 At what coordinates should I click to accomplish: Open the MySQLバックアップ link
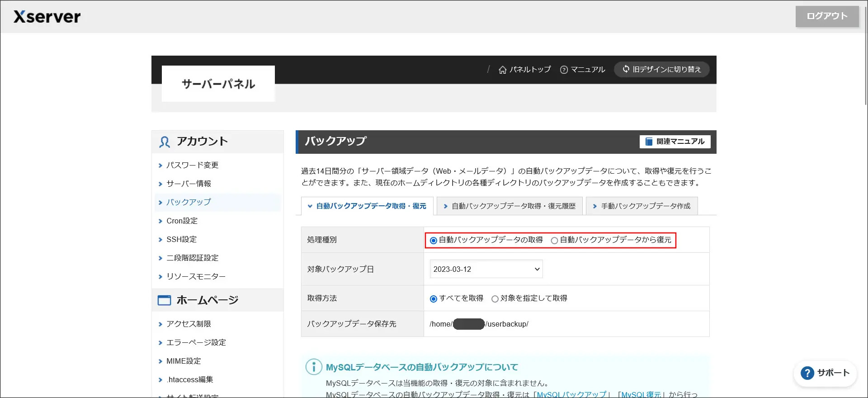pos(571,394)
